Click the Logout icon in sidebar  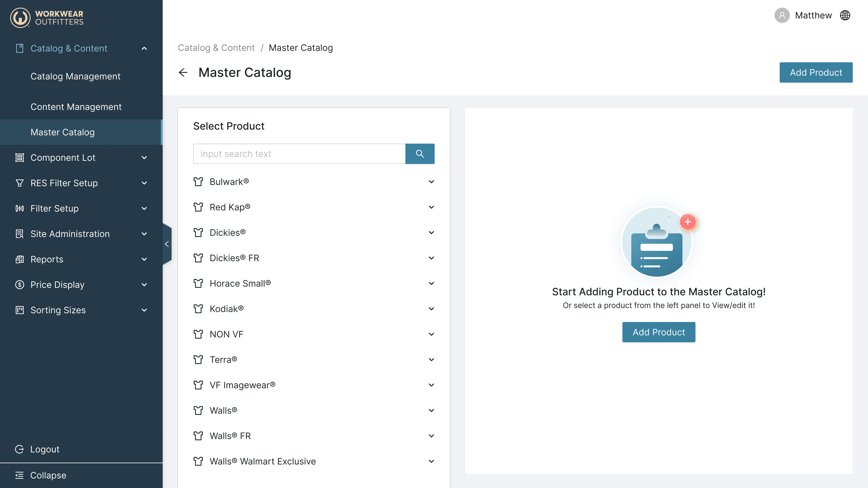[x=19, y=449]
